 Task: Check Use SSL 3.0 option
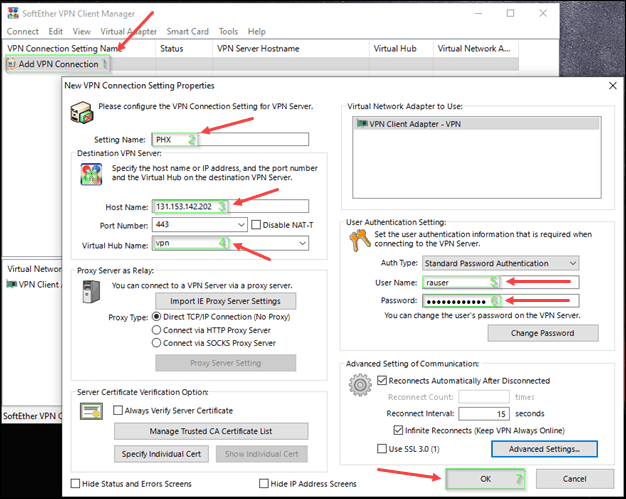click(x=382, y=449)
